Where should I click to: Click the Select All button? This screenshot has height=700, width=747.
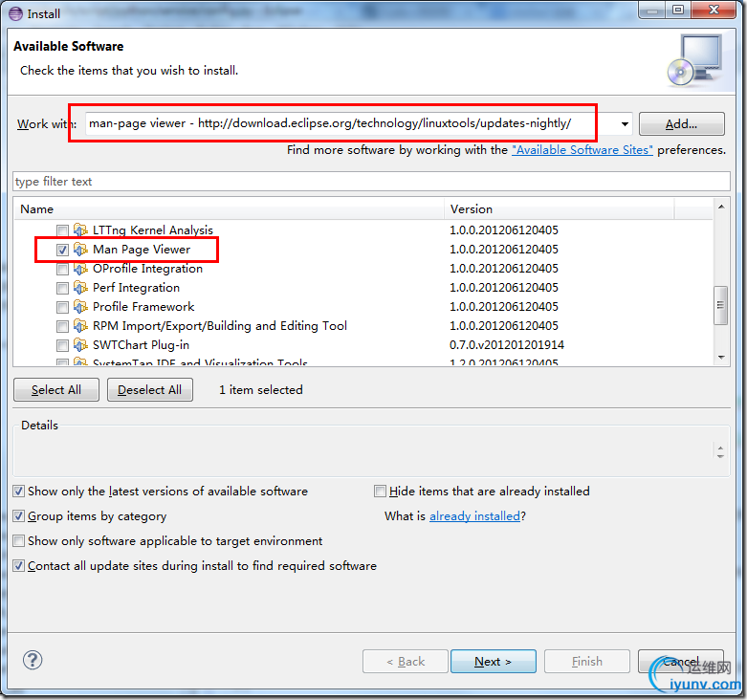tap(56, 390)
